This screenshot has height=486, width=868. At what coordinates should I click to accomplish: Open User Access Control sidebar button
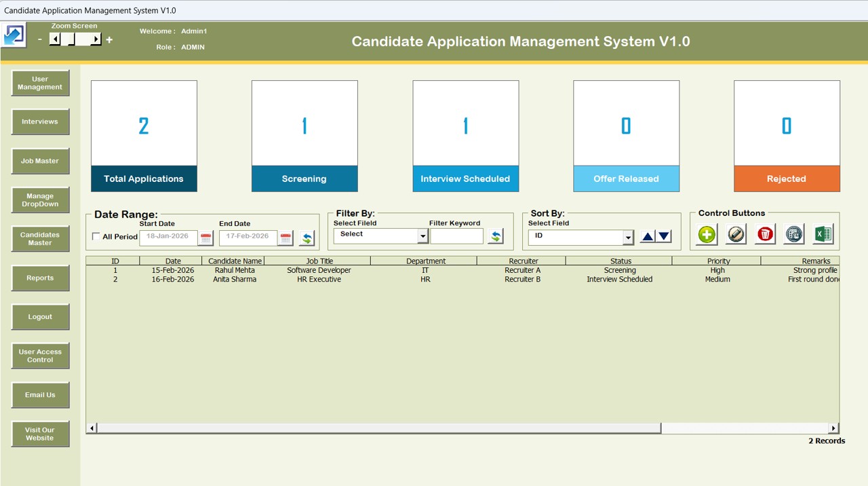(40, 356)
